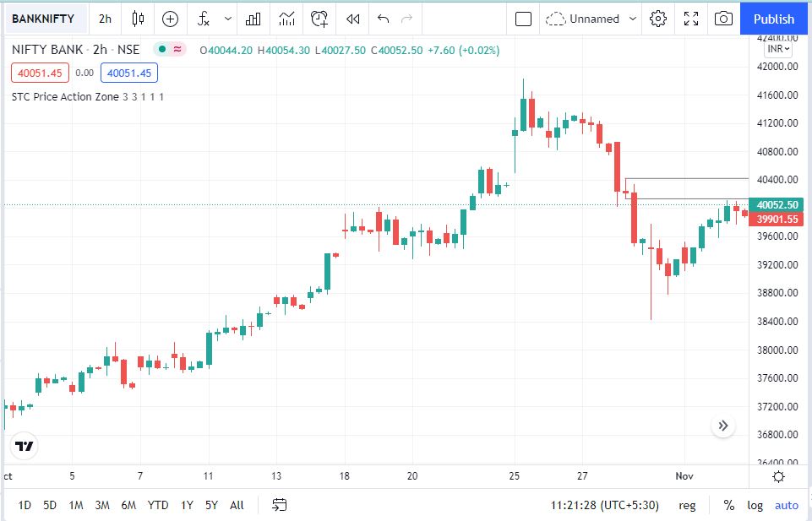Open the candlestick chart style selector
The image size is (812, 521).
click(x=138, y=19)
